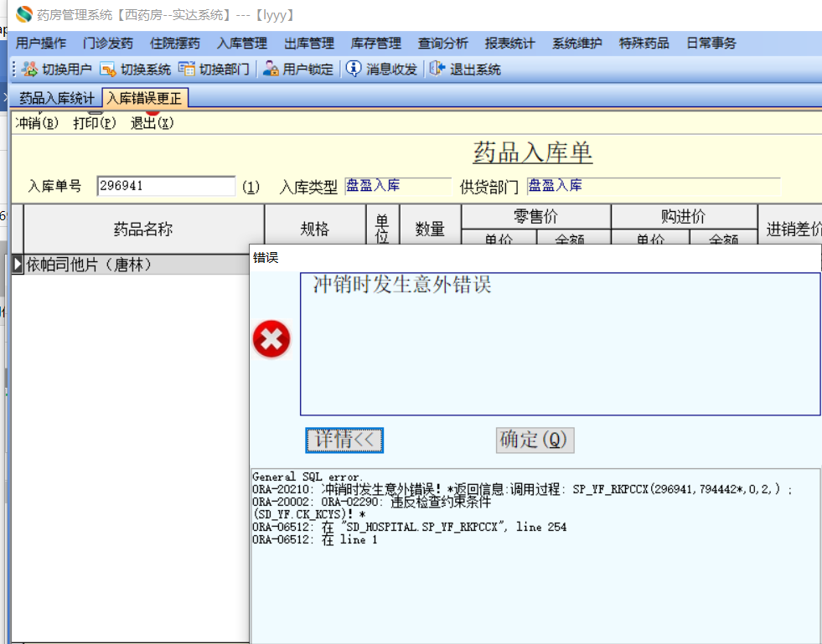Viewport: 822px width, 644px height.
Task: Click the 入库单号 input field
Action: (166, 186)
